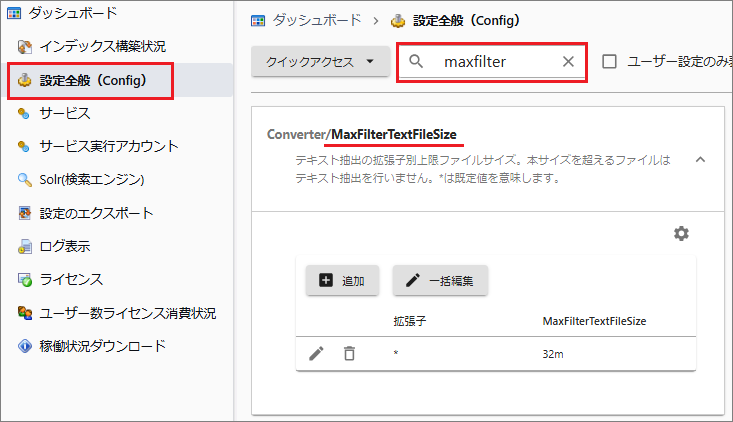Screen dimensions: 733x422
Task: Click the Solr(検索エンジン) sidebar icon
Action: pos(25,180)
